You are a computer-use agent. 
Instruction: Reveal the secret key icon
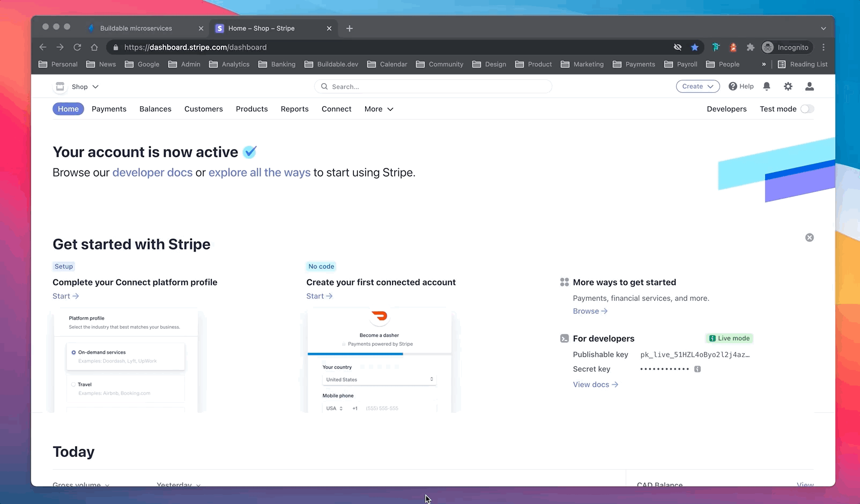point(698,369)
